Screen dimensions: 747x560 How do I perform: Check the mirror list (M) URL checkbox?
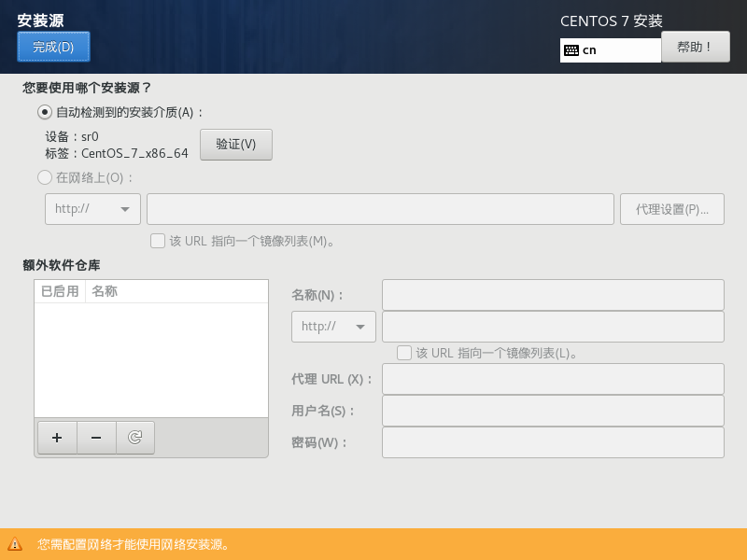point(158,241)
